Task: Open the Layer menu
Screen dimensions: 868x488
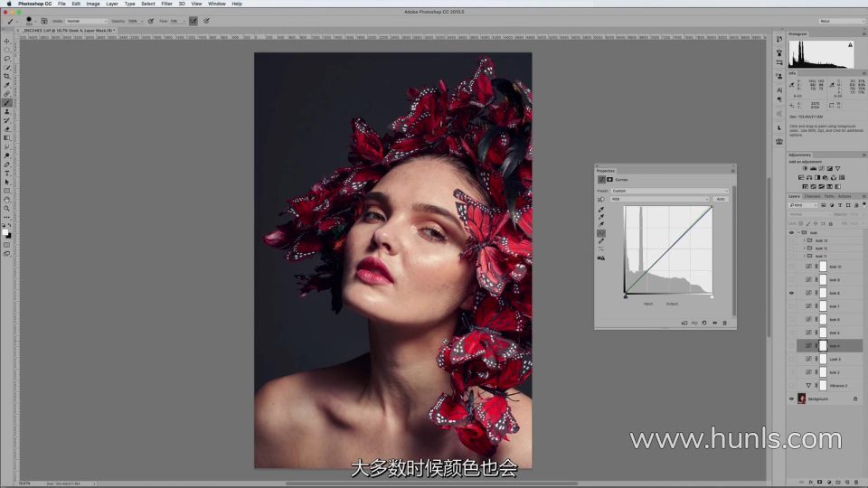Action: click(112, 4)
